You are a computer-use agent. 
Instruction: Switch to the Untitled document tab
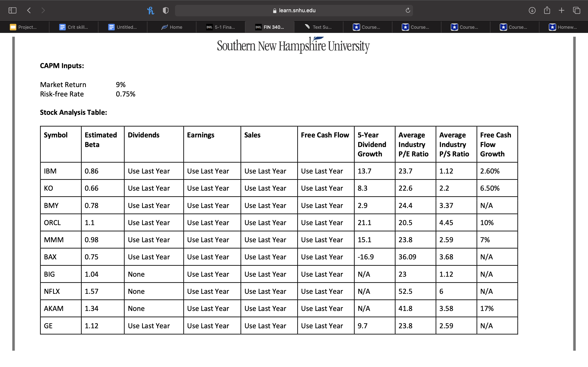[123, 27]
